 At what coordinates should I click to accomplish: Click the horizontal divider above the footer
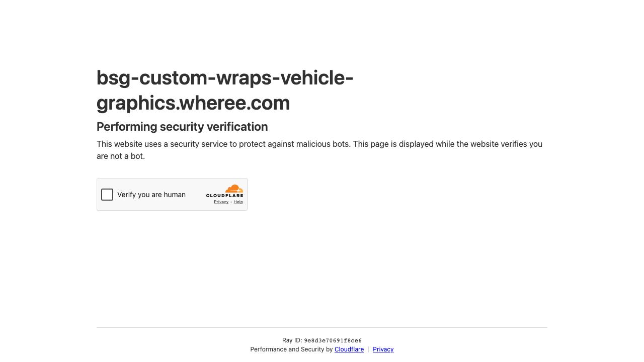tap(322, 327)
